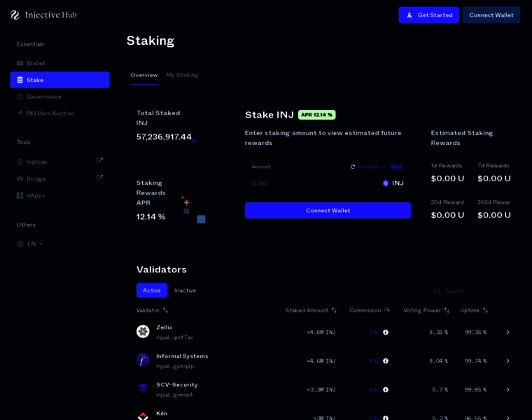The image size is (532, 420).
Task: Expand the Zellic row chevron
Action: (508, 332)
